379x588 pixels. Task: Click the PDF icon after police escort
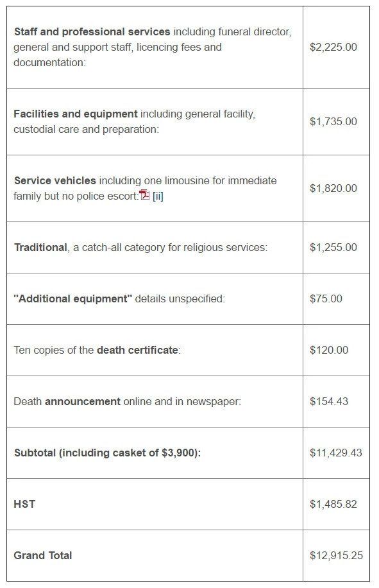pyautogui.click(x=144, y=195)
